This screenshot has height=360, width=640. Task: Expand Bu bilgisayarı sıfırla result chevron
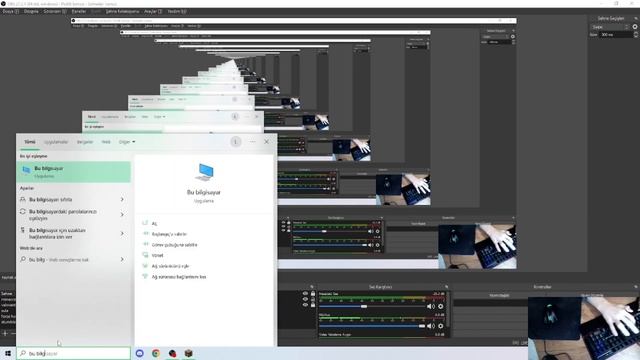[122, 200]
